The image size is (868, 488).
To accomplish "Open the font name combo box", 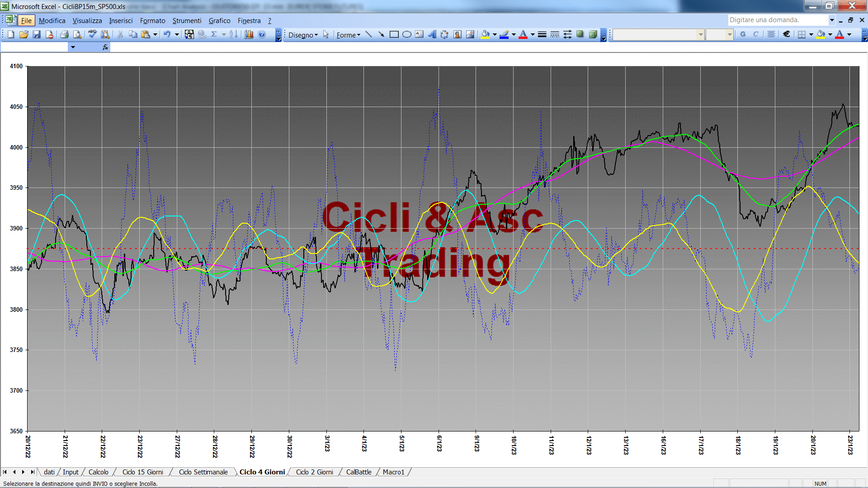I will 659,34.
